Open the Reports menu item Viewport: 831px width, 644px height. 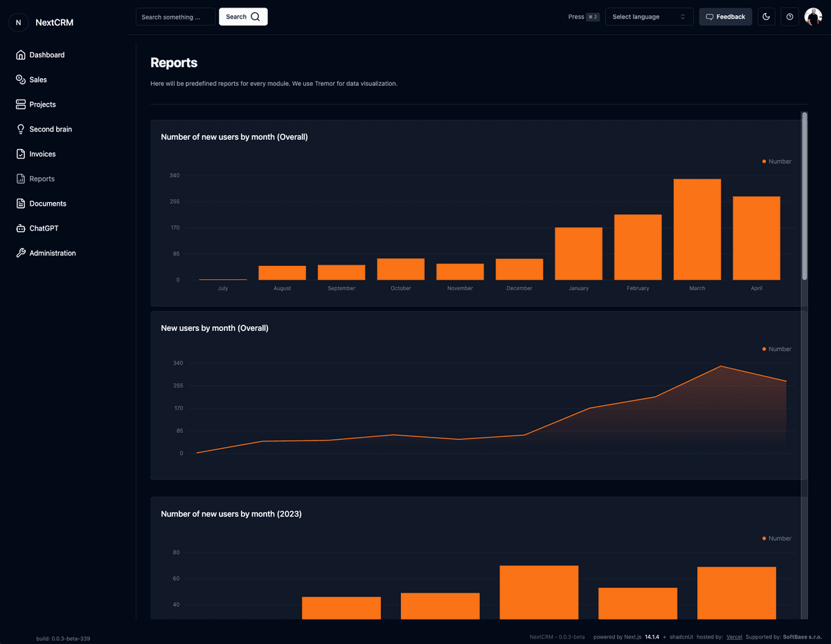point(42,179)
